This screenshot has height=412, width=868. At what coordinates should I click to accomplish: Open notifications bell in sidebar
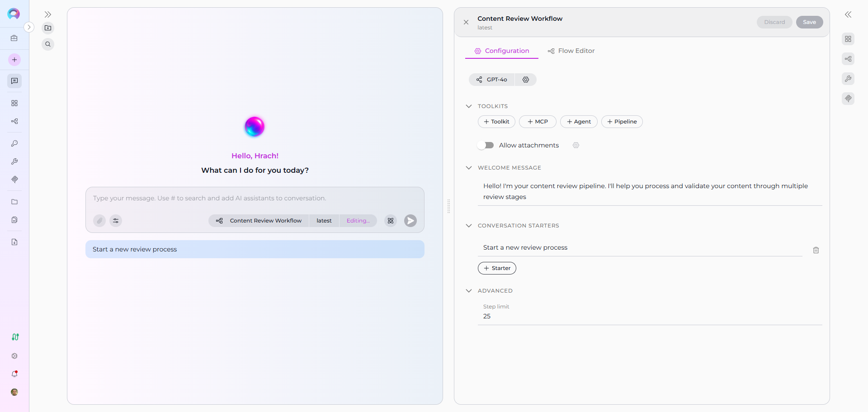point(14,374)
